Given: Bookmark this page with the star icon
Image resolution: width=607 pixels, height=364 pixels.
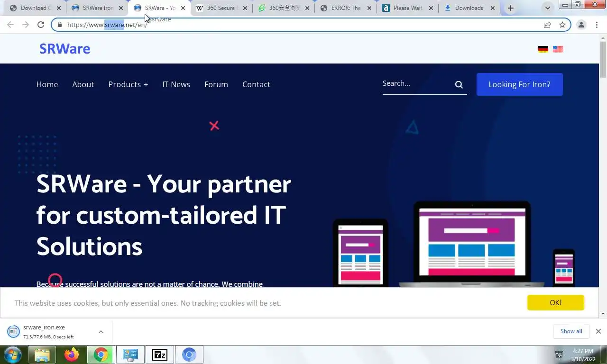Looking at the screenshot, I should tap(562, 25).
